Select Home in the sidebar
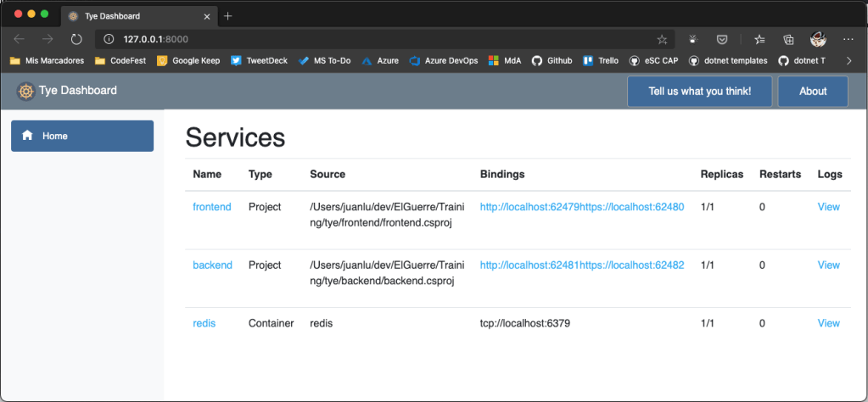The height and width of the screenshot is (402, 868). coord(82,136)
